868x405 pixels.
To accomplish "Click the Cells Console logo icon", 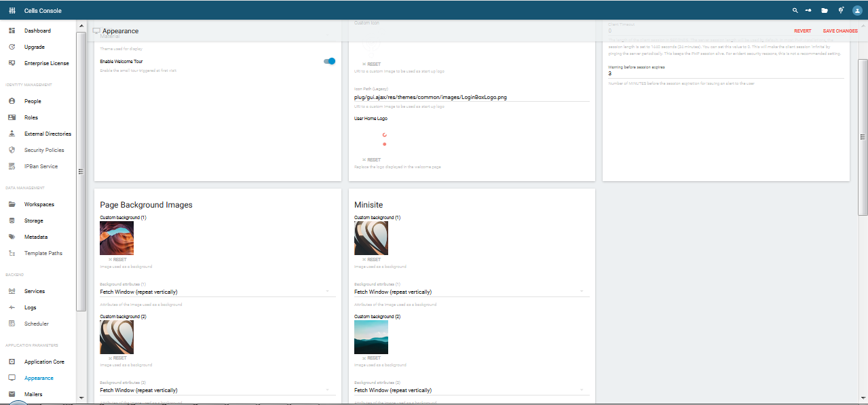I will (x=12, y=11).
